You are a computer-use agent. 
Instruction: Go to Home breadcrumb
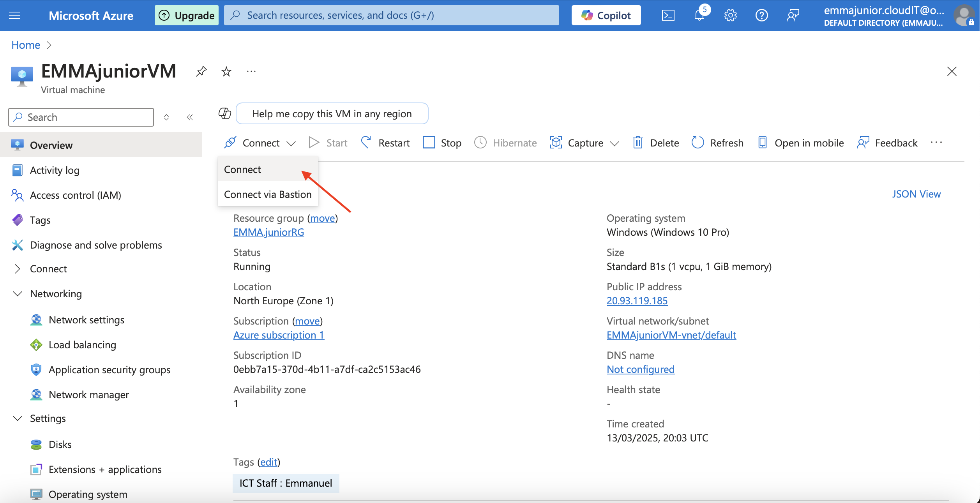pyautogui.click(x=26, y=45)
